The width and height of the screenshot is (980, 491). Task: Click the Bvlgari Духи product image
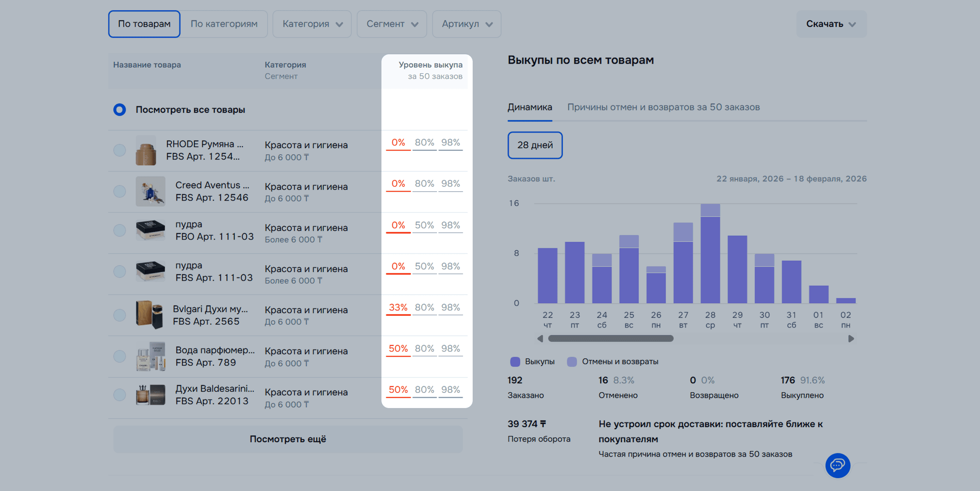pyautogui.click(x=150, y=315)
